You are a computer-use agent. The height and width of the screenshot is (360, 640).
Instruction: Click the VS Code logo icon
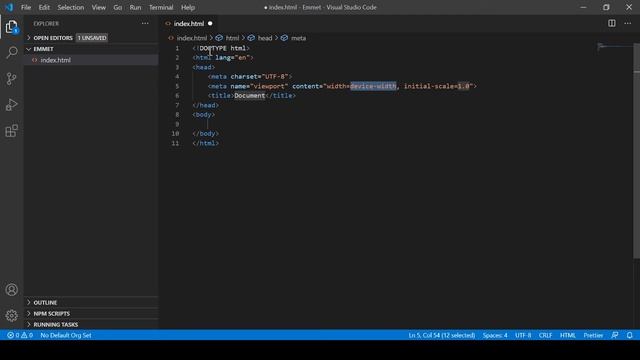pyautogui.click(x=9, y=7)
